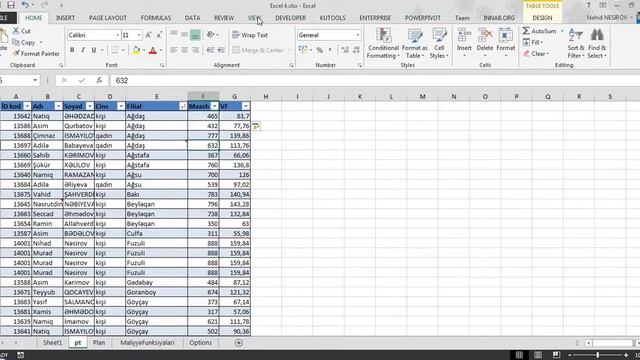
Task: Open Format as Table gallery
Action: 414,43
